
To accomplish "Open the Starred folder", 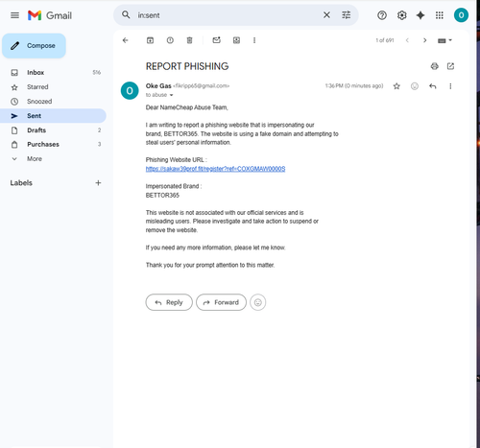I will click(x=53, y=87).
